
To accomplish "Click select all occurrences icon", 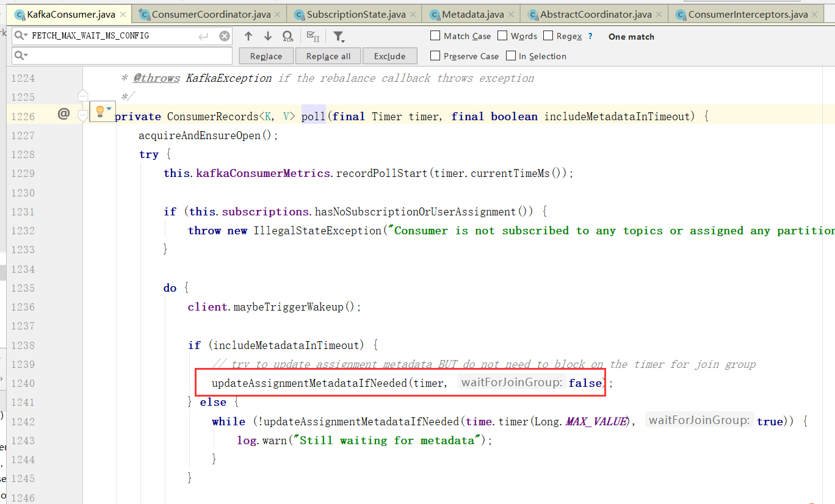I will (x=313, y=37).
